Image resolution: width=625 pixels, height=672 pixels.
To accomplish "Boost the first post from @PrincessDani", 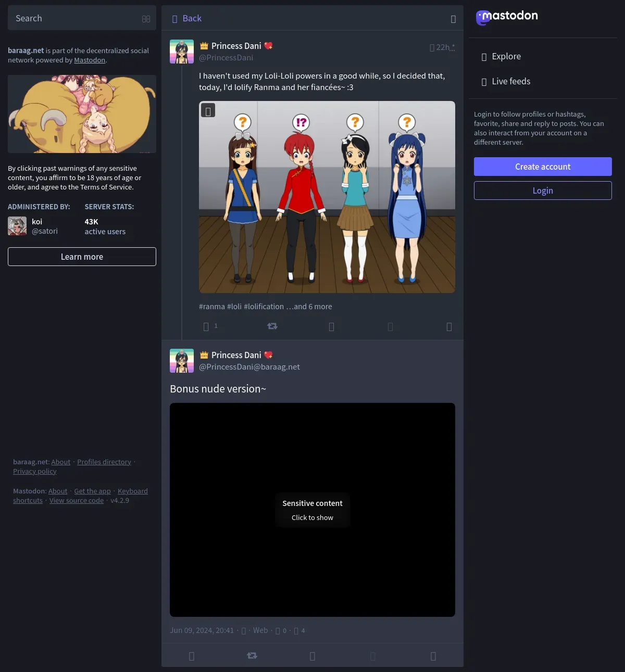I will coord(272,326).
